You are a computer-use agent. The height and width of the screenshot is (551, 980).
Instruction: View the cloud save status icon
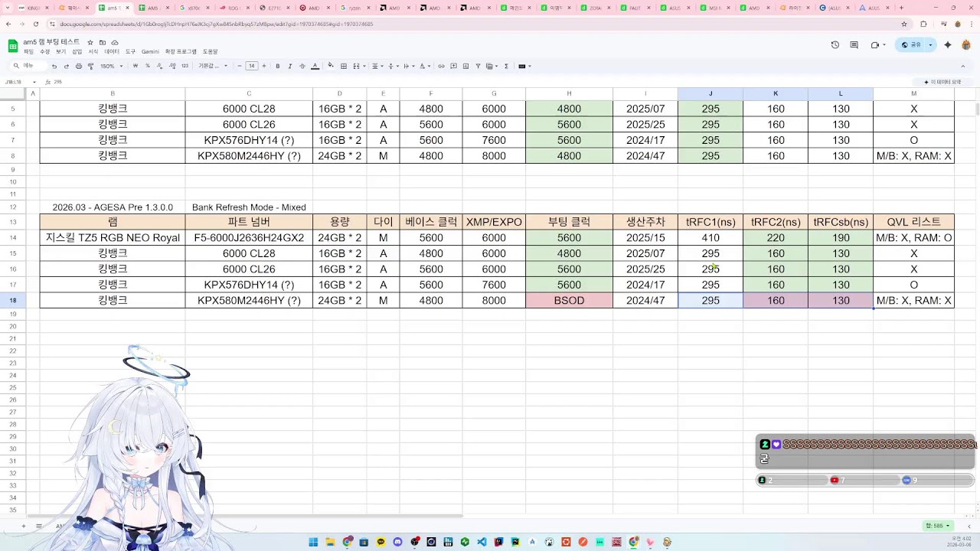115,42
